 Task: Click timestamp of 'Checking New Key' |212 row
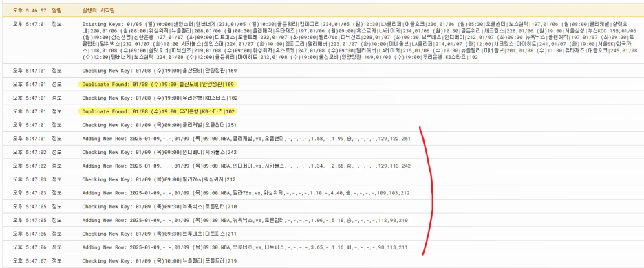pyautogui.click(x=30, y=179)
